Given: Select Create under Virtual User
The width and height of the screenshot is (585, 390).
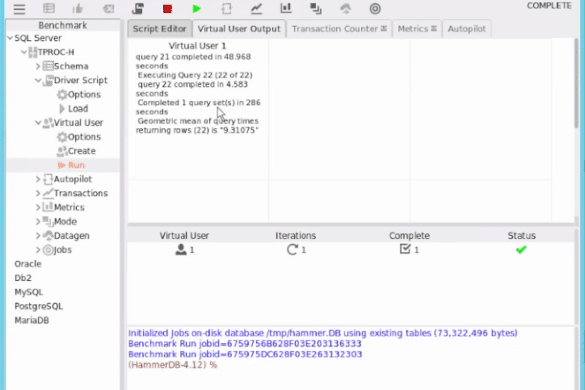Looking at the screenshot, I should pos(76,151).
